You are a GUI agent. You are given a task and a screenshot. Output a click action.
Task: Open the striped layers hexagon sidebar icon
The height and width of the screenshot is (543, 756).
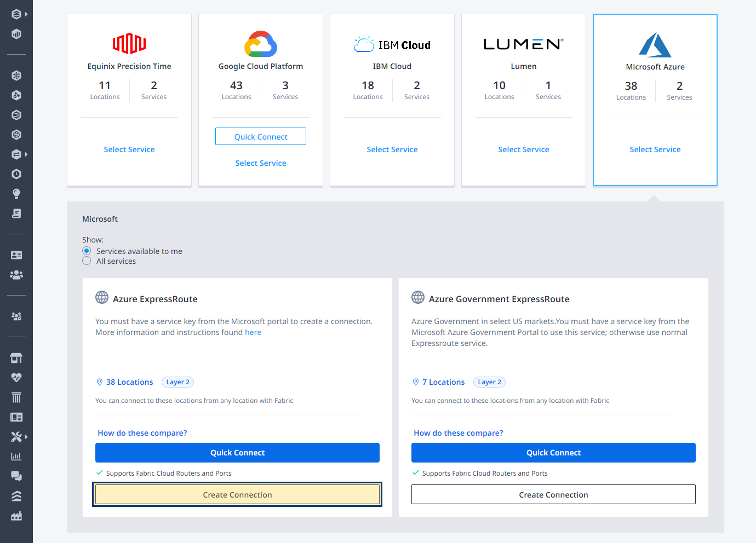16,115
